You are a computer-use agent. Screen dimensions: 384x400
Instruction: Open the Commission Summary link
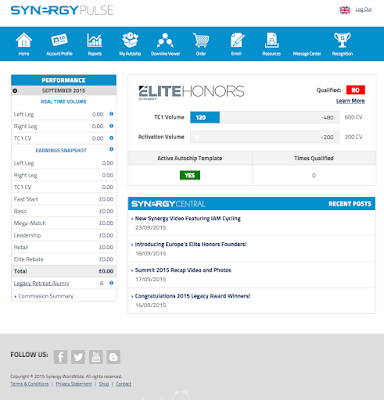point(46,296)
